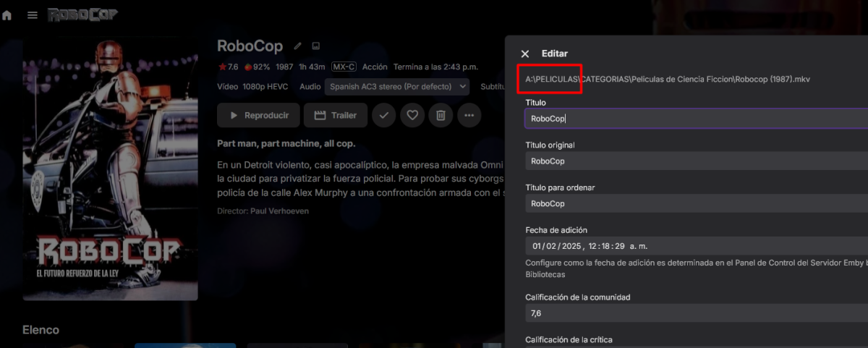This screenshot has width=868, height=348.
Task: Open the Acción genre link
Action: (375, 67)
